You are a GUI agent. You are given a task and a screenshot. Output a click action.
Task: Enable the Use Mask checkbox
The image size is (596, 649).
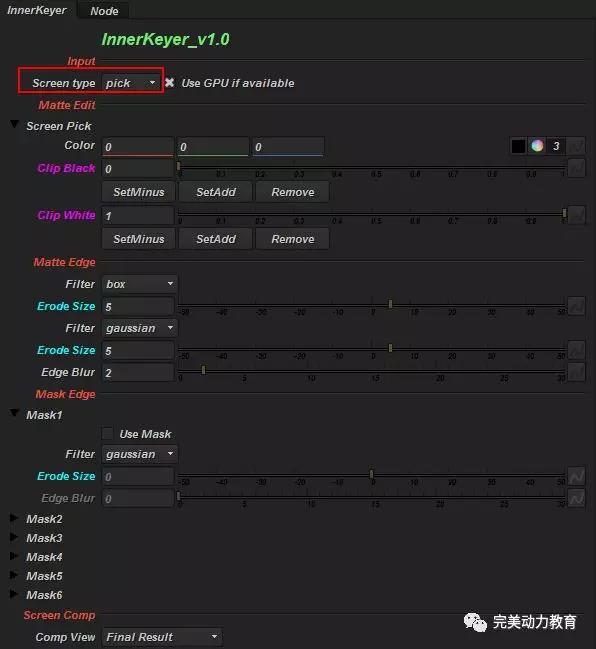pos(107,433)
